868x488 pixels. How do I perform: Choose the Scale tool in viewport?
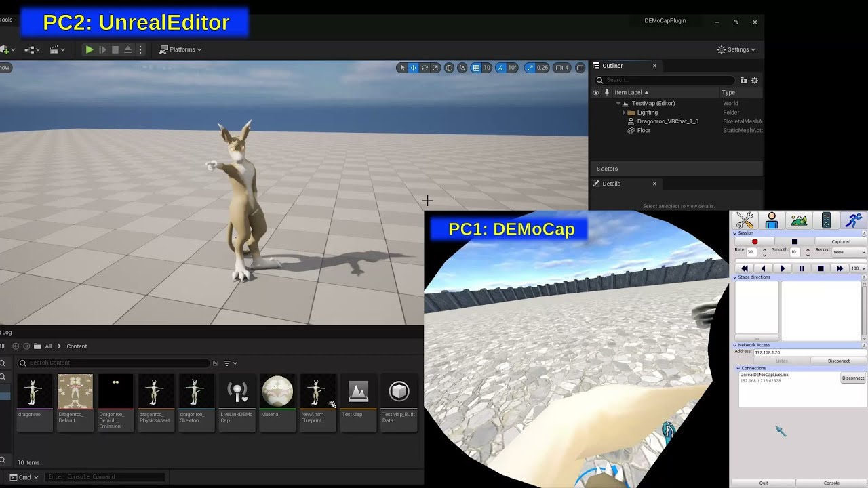[435, 68]
